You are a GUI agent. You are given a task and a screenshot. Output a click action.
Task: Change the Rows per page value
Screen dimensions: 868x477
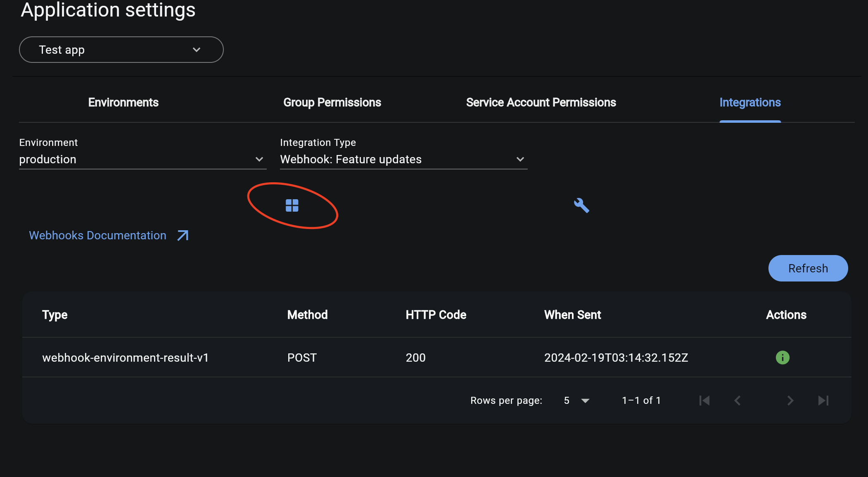click(576, 400)
